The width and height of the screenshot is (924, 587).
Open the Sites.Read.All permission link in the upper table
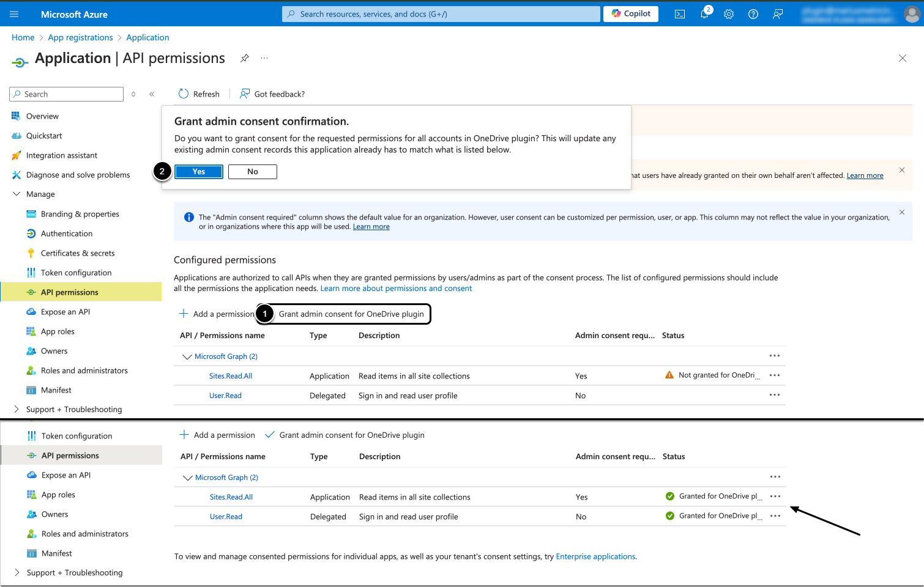click(x=231, y=376)
